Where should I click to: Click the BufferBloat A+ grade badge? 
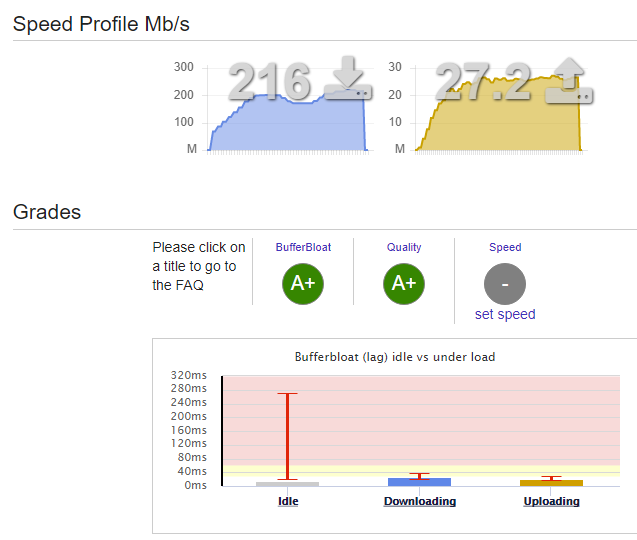pyautogui.click(x=303, y=284)
